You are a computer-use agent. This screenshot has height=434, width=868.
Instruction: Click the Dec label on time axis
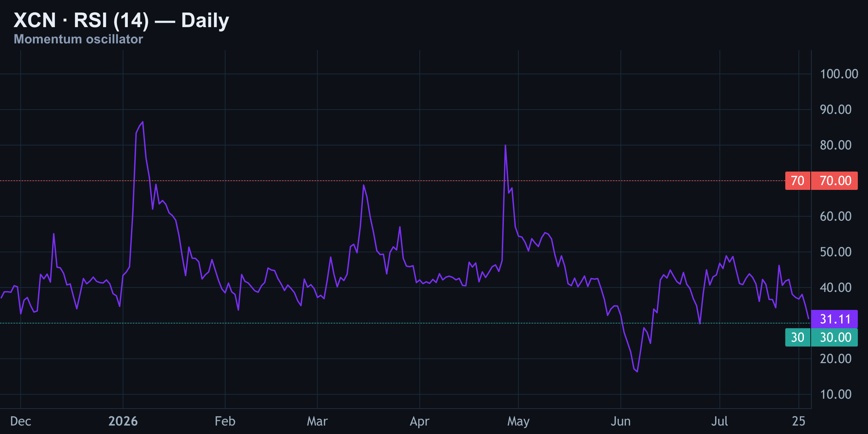(x=21, y=421)
